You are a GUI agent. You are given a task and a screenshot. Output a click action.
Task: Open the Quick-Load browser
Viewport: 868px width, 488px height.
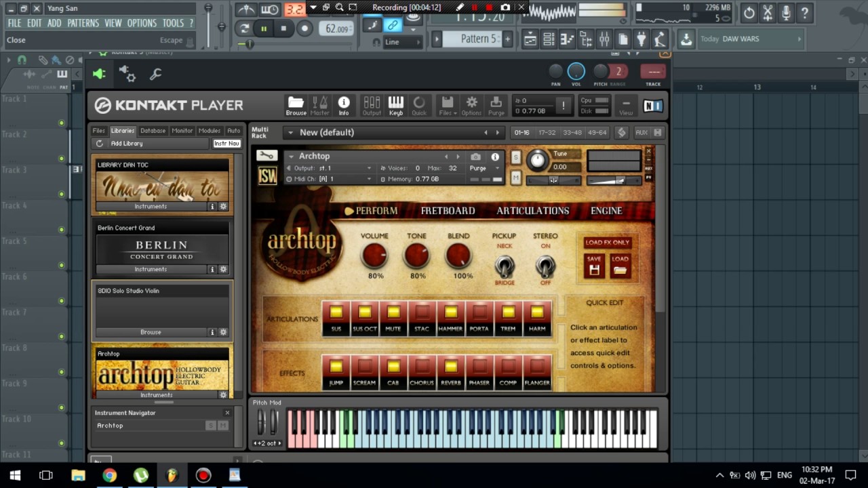[x=419, y=105]
